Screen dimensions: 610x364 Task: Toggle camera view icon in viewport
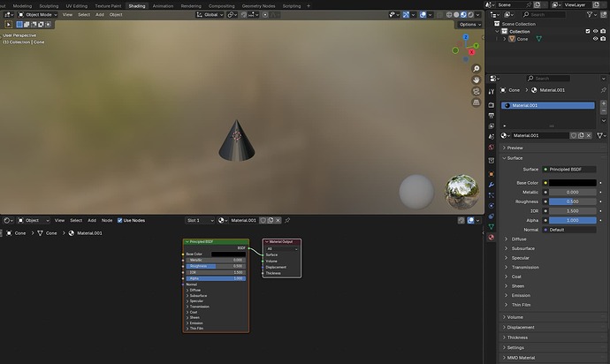[476, 91]
